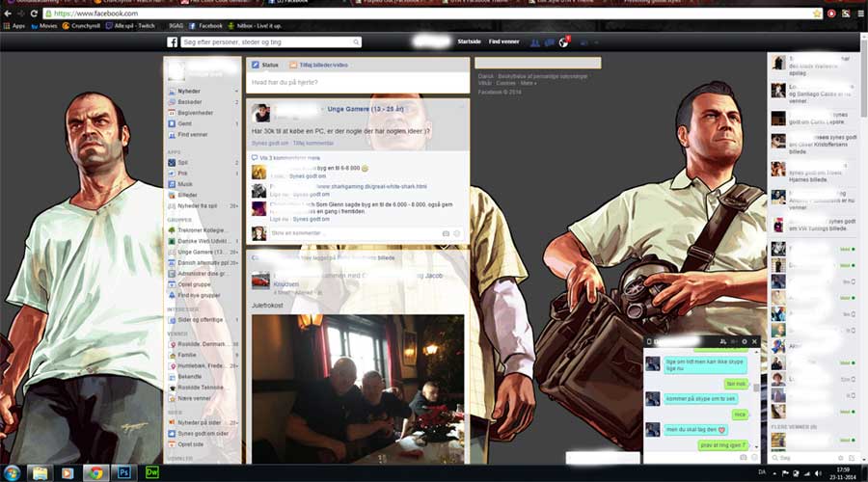Open Chrome from the taskbar
Image resolution: width=868 pixels, height=482 pixels.
96,472
